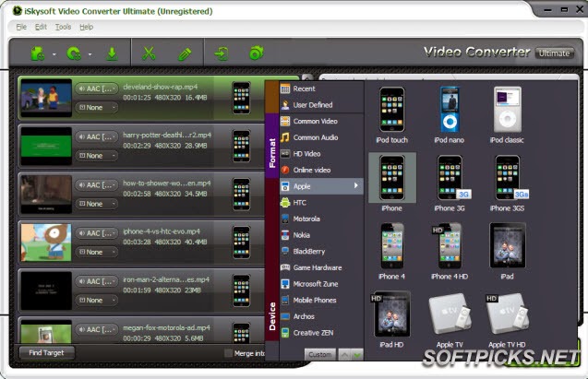
Task: Select the iPhone 3GS device preset
Action: coord(507,184)
